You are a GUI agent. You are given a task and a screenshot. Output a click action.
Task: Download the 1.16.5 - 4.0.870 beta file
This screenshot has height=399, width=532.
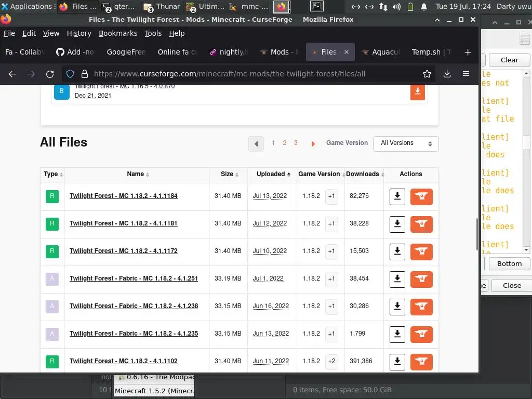pos(418,92)
